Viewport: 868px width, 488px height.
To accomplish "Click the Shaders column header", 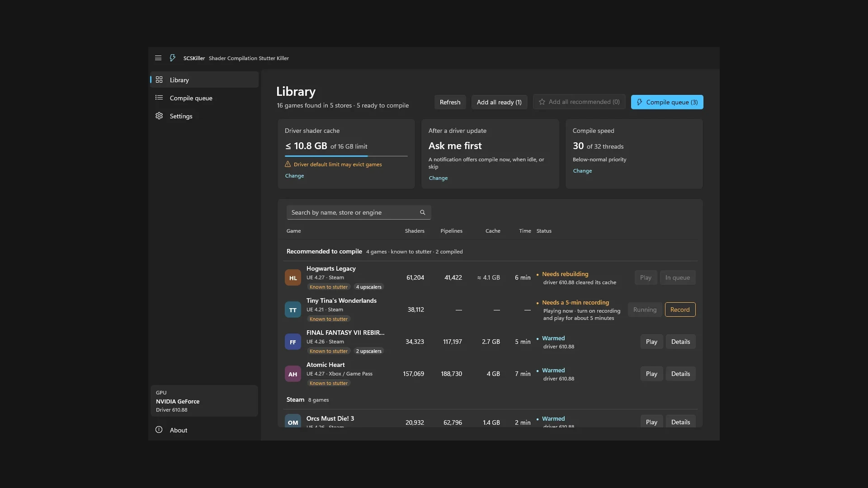I will [415, 231].
